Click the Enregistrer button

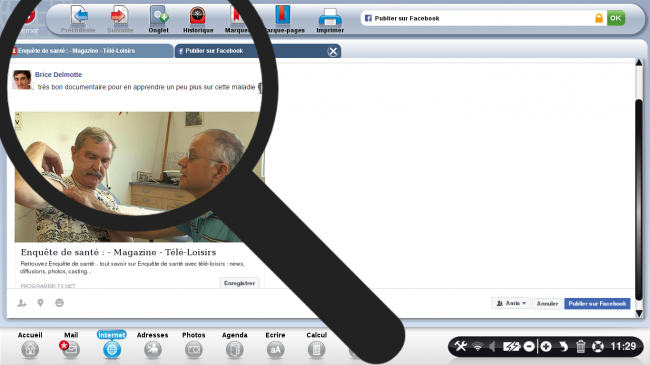(x=239, y=283)
